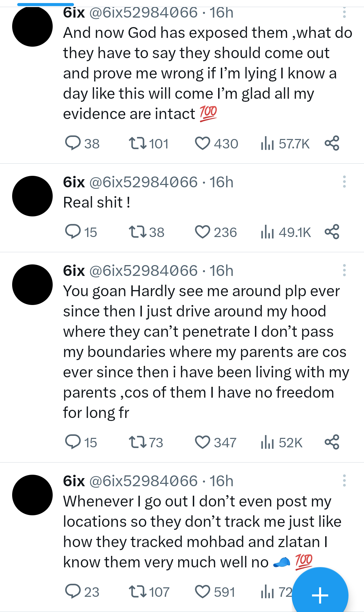
Task: Open more options for 'Real shit !' tweet
Action: pos(344,182)
